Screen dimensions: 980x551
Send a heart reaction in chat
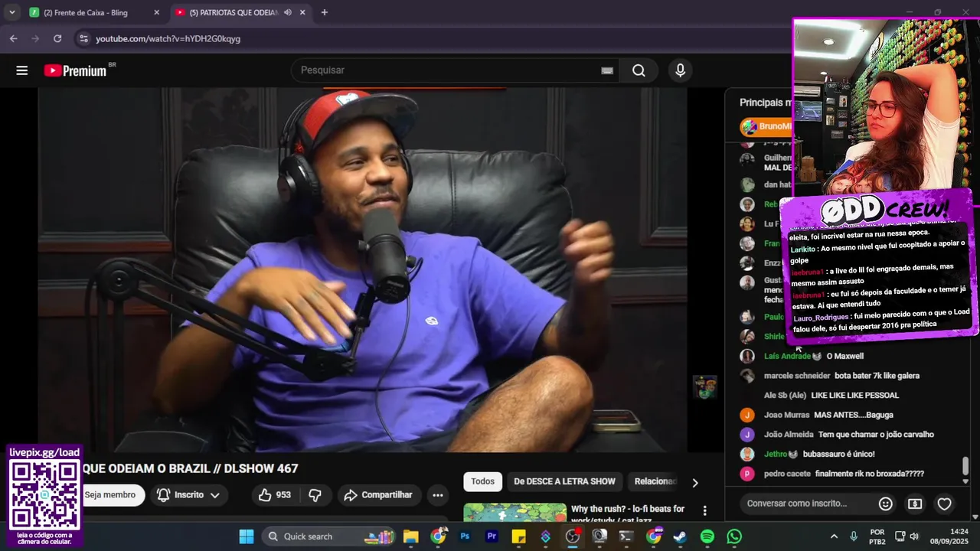click(945, 504)
